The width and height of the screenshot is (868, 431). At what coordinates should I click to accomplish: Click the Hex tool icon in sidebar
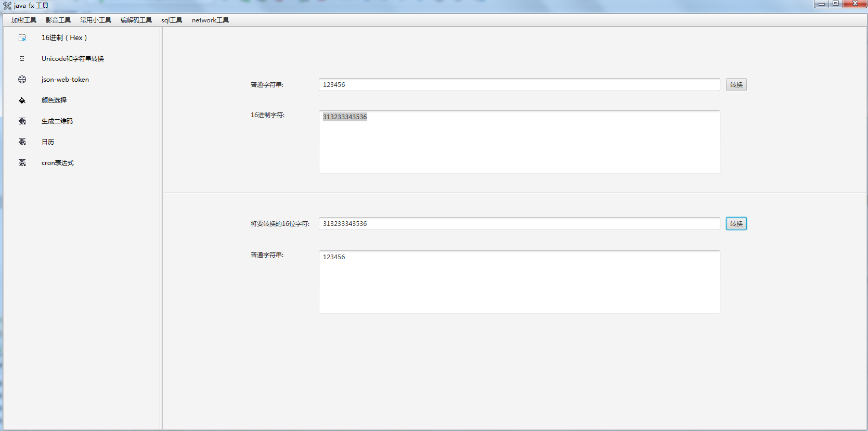[x=22, y=38]
